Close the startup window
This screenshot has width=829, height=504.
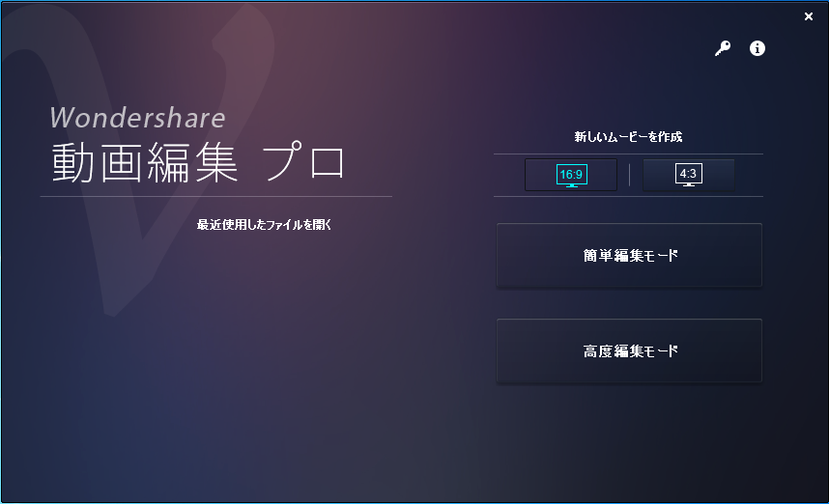809,16
